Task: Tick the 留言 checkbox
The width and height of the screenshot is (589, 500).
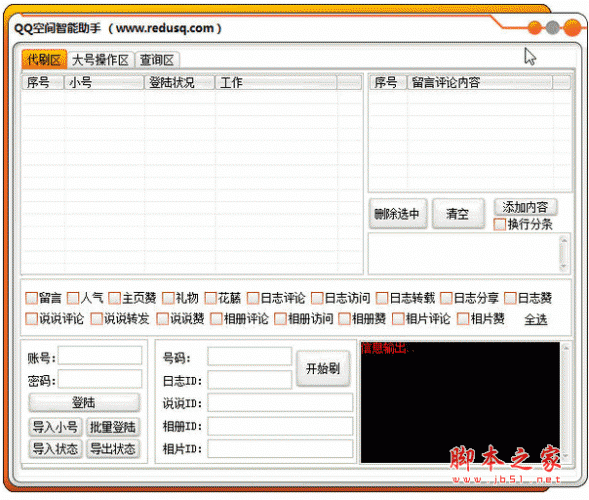Action: tap(31, 298)
